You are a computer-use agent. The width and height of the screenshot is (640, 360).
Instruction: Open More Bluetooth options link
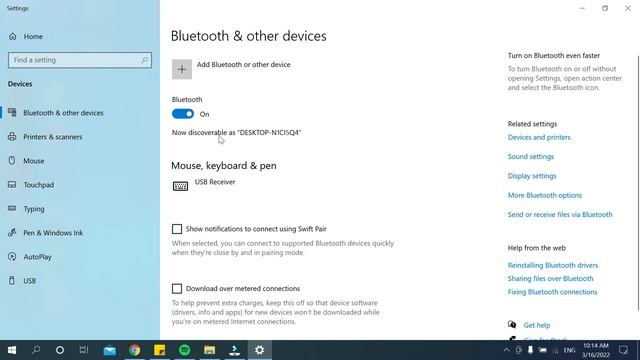[x=544, y=195]
